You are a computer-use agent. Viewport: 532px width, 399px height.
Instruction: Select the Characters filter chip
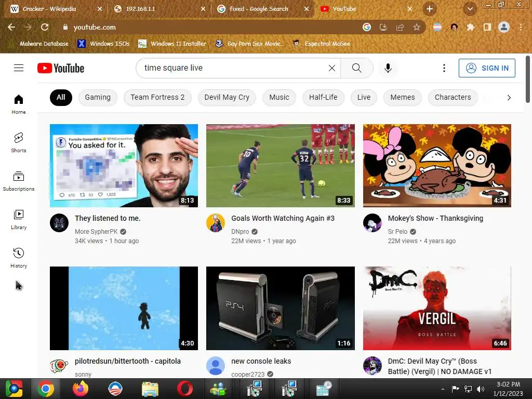coord(453,97)
